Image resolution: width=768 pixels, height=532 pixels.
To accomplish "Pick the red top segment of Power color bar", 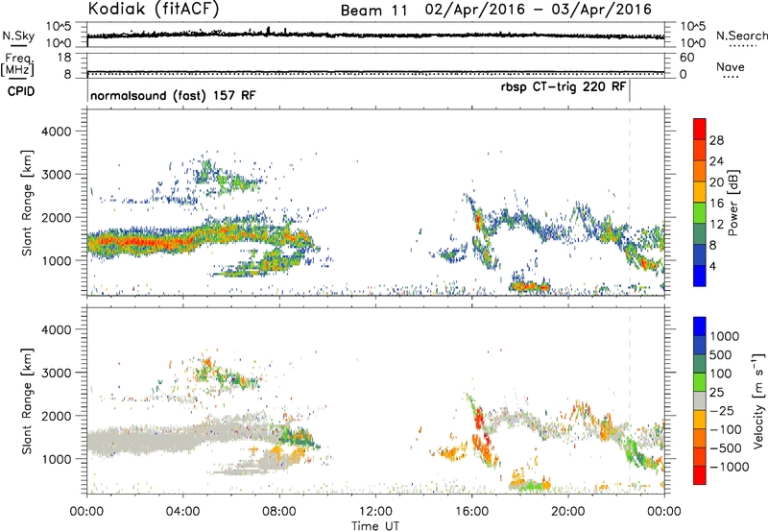I will pyautogui.click(x=700, y=130).
